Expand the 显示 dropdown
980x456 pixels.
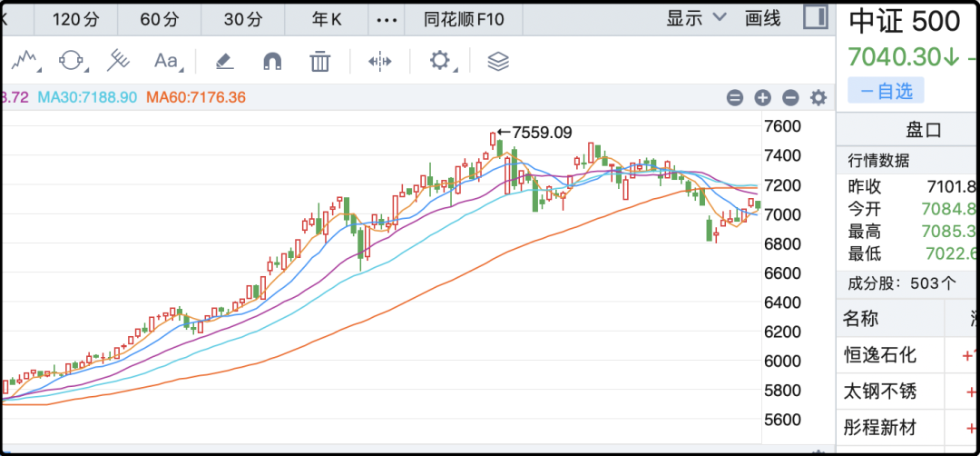pyautogui.click(x=696, y=18)
